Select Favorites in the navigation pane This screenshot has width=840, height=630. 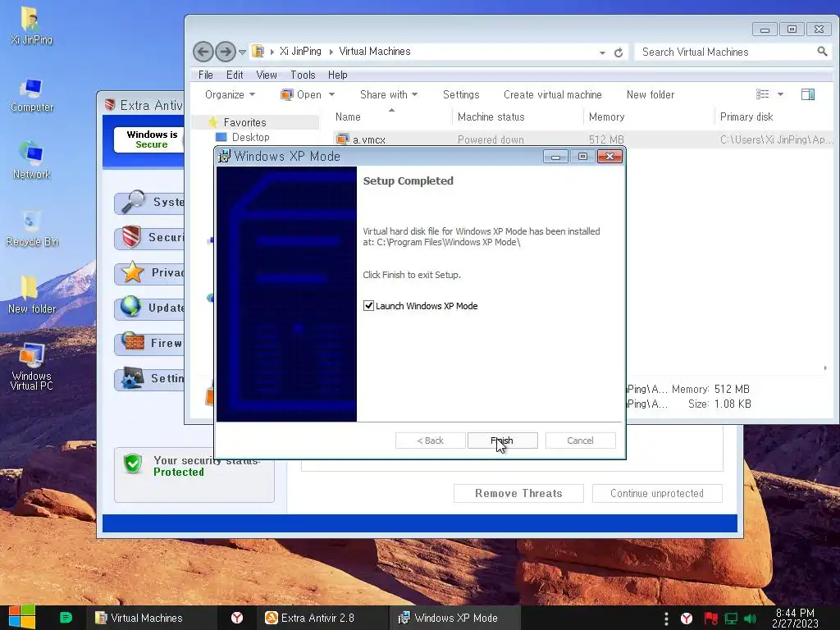click(244, 122)
